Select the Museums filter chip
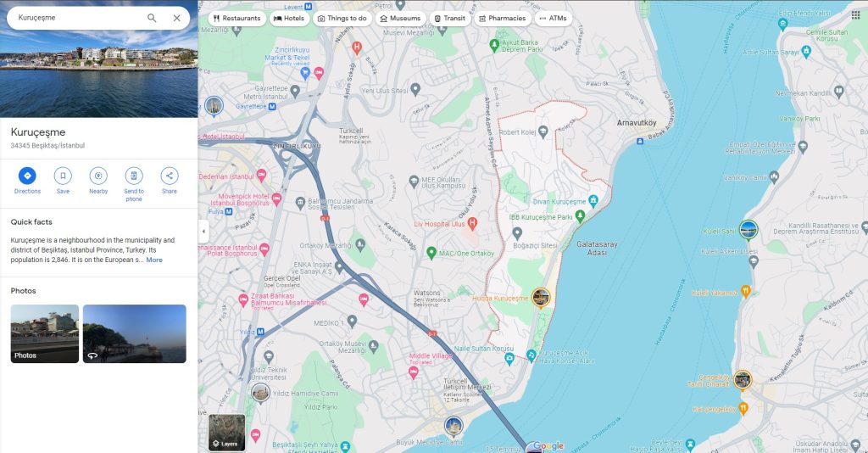Image resolution: width=868 pixels, height=453 pixels. click(x=400, y=19)
